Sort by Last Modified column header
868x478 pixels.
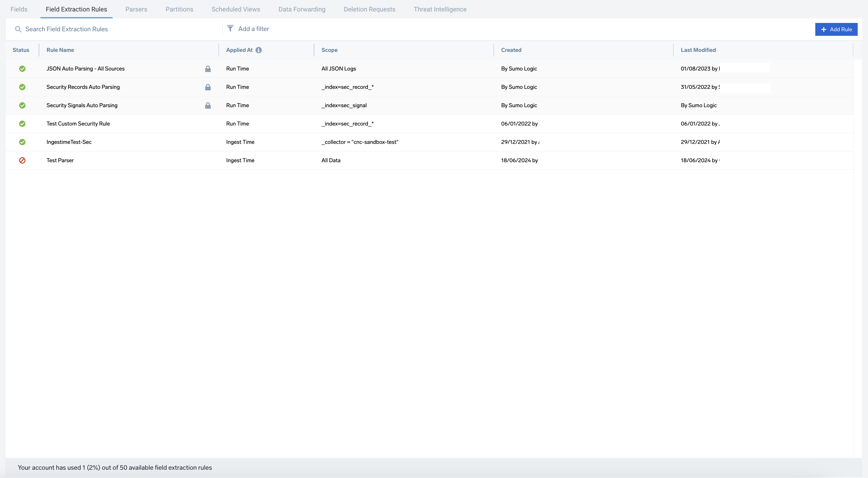click(698, 50)
